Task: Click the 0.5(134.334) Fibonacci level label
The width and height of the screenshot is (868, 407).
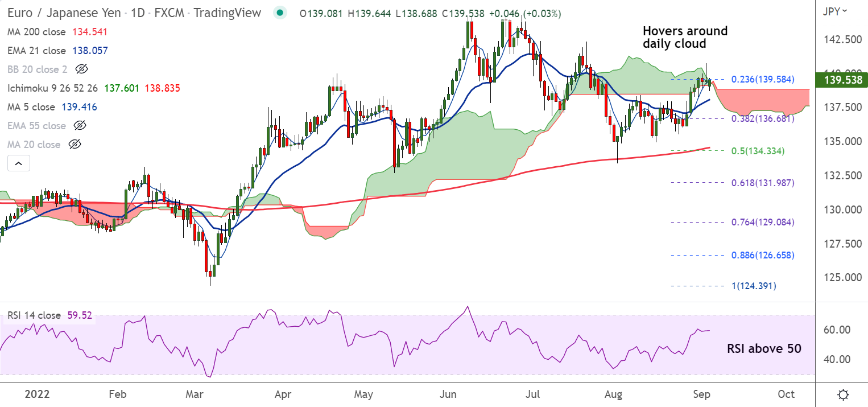Action: pyautogui.click(x=758, y=151)
